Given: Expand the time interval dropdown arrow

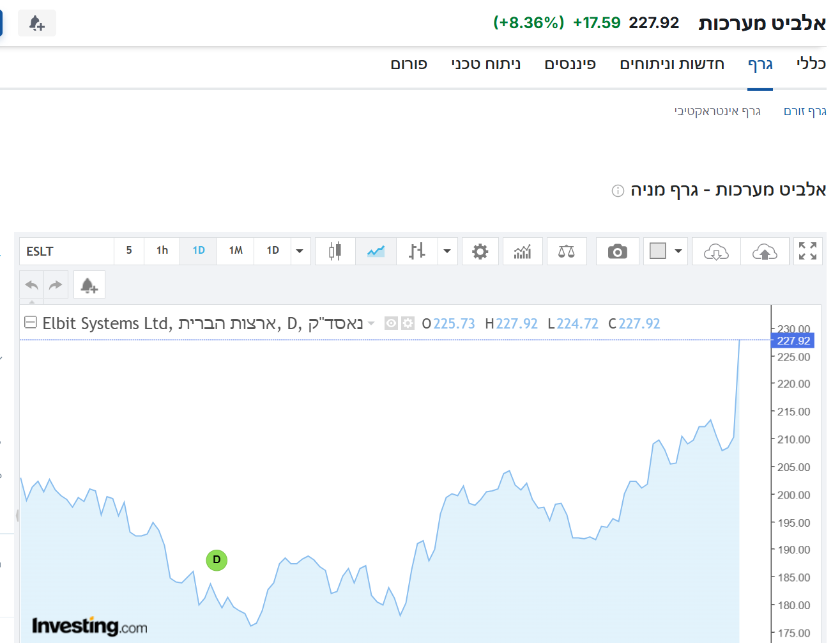Looking at the screenshot, I should click(x=300, y=251).
